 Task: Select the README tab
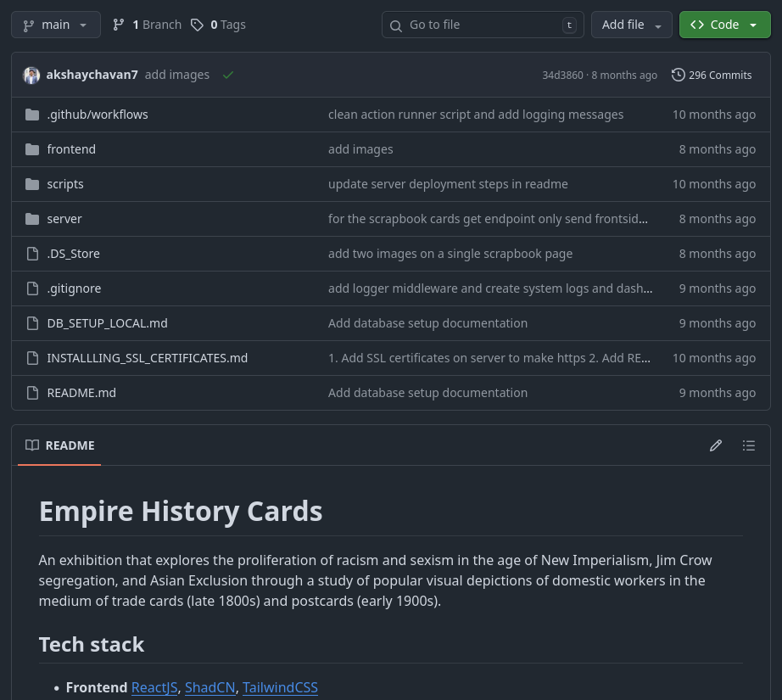[59, 445]
